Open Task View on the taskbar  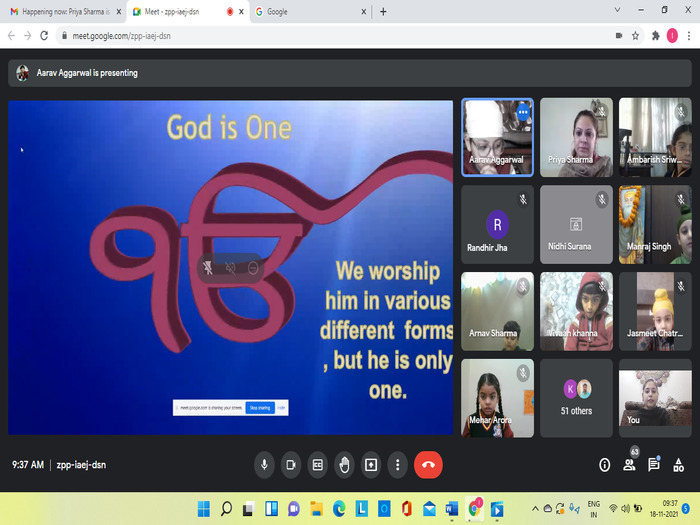(x=249, y=508)
